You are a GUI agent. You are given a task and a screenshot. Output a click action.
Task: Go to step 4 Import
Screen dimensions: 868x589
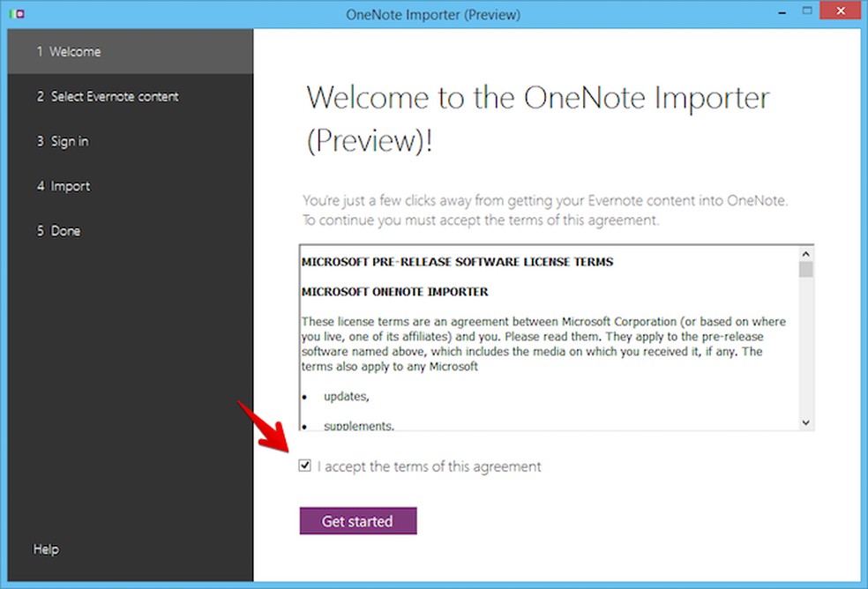point(131,186)
